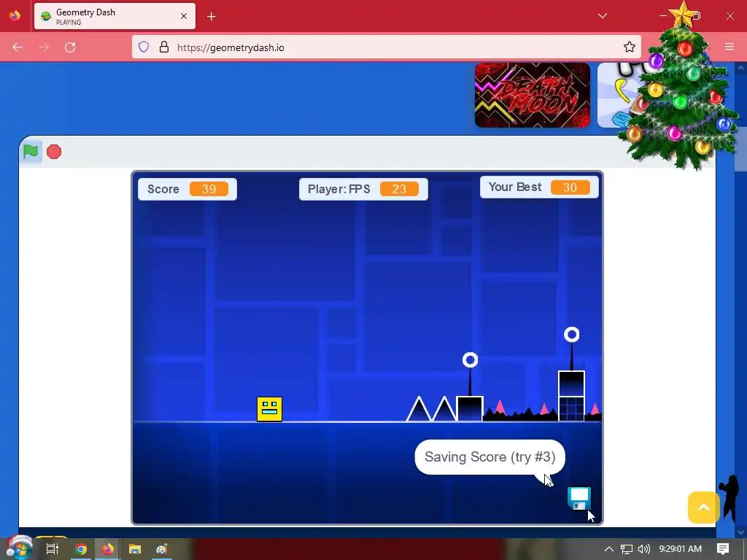Select the Geometry Dash browser tab
747x560 pixels.
coord(115,16)
